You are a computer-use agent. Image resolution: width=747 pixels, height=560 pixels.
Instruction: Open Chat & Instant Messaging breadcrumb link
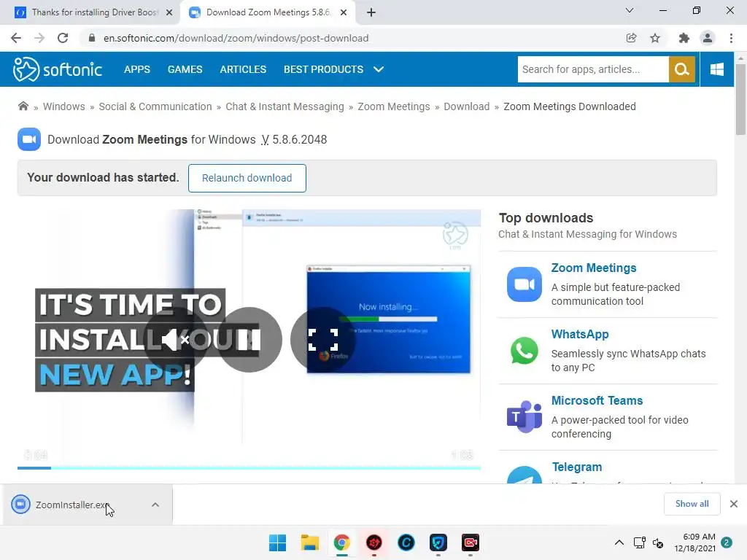[x=285, y=106]
